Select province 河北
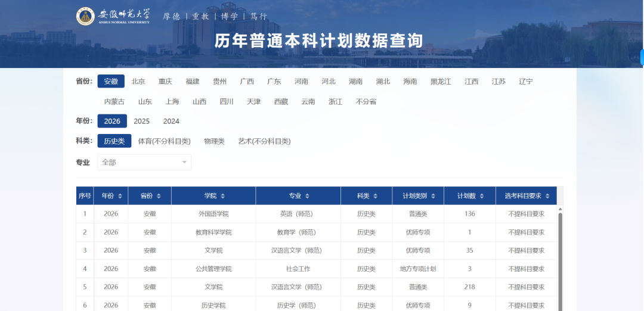The image size is (644, 311). tap(329, 81)
